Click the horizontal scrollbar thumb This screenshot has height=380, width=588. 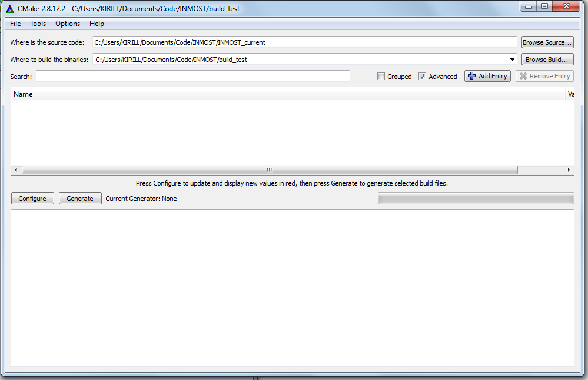point(270,170)
